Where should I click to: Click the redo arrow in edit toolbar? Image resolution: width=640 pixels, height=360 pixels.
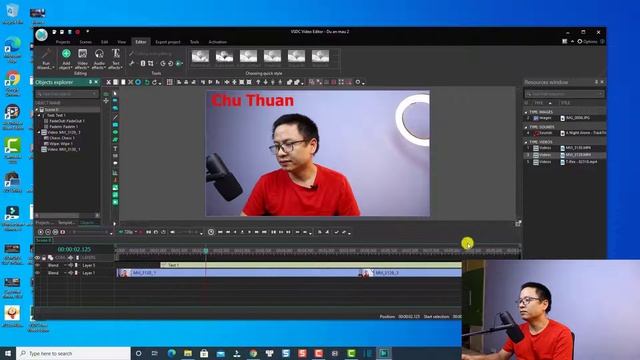point(154,82)
